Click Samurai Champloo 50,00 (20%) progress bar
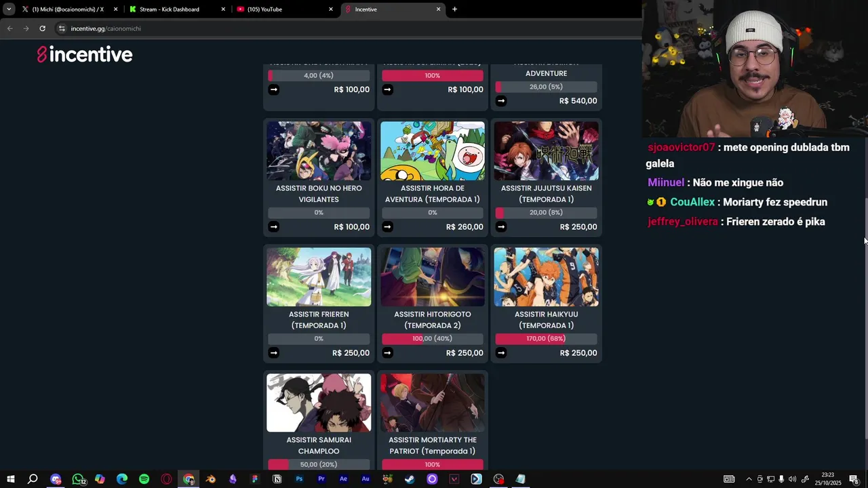The width and height of the screenshot is (868, 488). (319, 464)
